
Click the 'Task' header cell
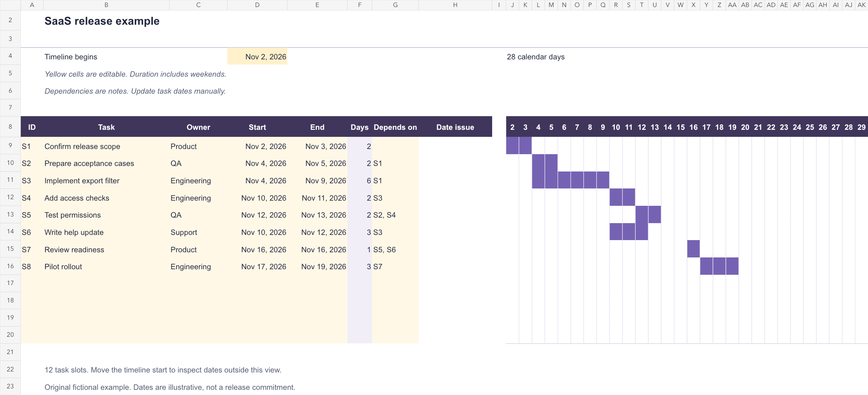point(106,127)
